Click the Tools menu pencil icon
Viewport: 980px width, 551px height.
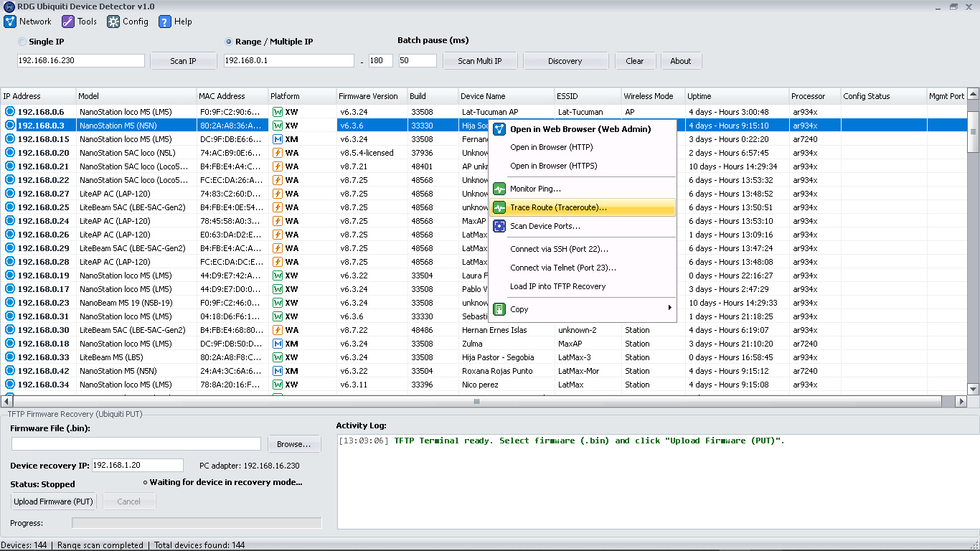68,22
